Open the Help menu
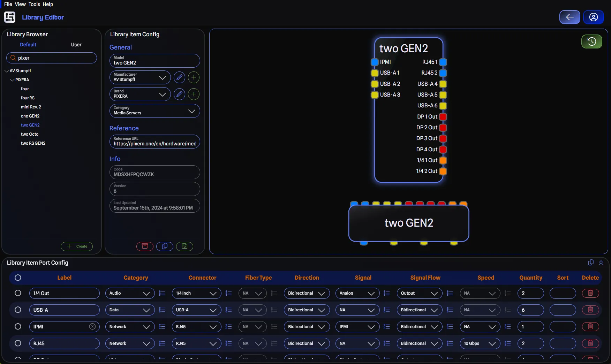The width and height of the screenshot is (611, 364). tap(48, 4)
